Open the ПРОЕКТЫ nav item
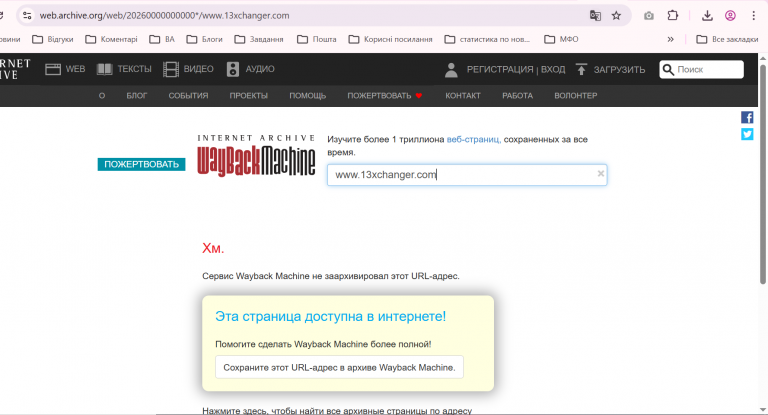 pyautogui.click(x=248, y=96)
